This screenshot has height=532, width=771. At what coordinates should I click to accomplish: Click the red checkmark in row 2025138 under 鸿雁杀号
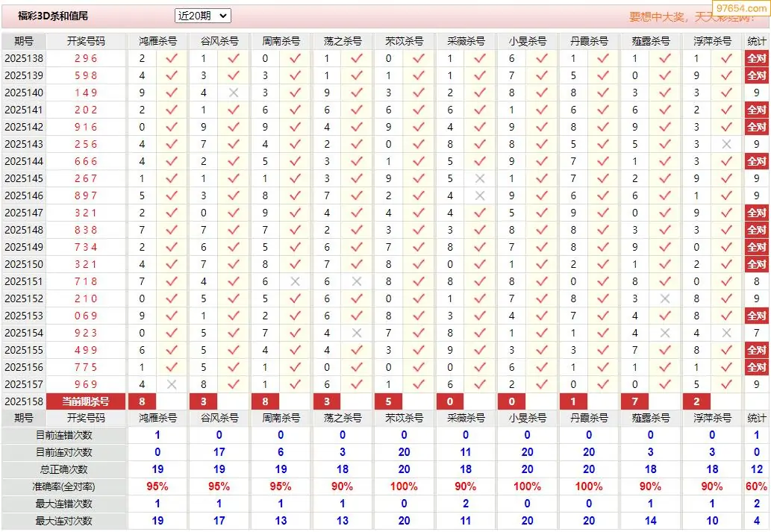(172, 58)
